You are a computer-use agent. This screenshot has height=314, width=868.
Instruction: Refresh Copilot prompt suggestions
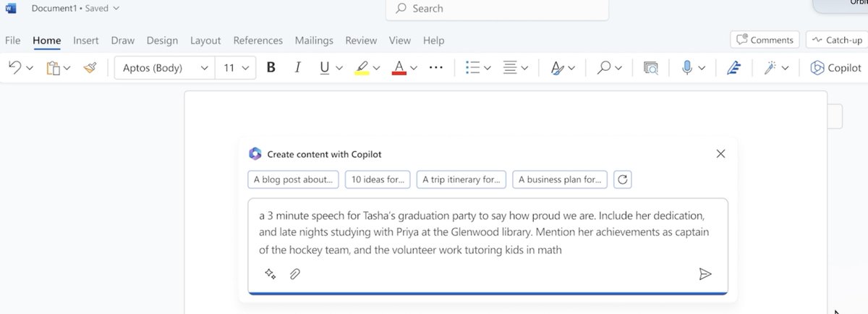[x=623, y=179]
